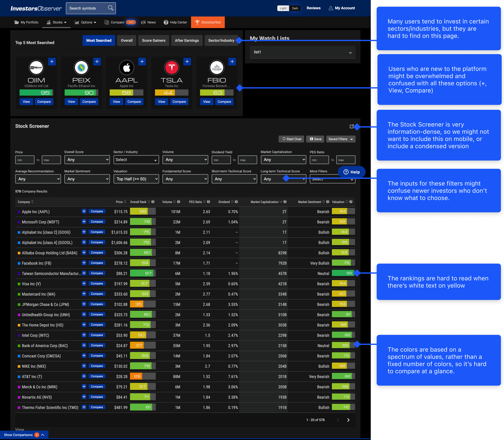Add FBIO to watch list
The width and height of the screenshot is (504, 440).
232,61
